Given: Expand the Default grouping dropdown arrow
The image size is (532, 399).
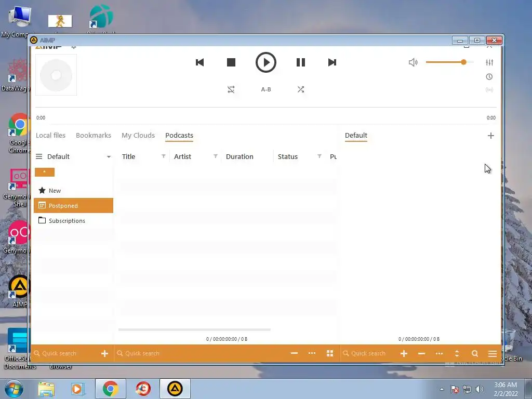Looking at the screenshot, I should pos(109,157).
